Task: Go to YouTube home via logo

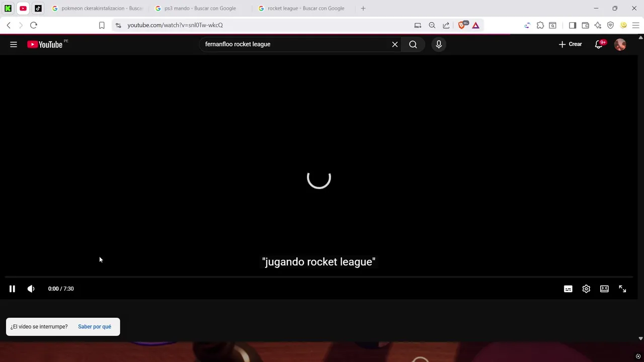Action: 45,44
